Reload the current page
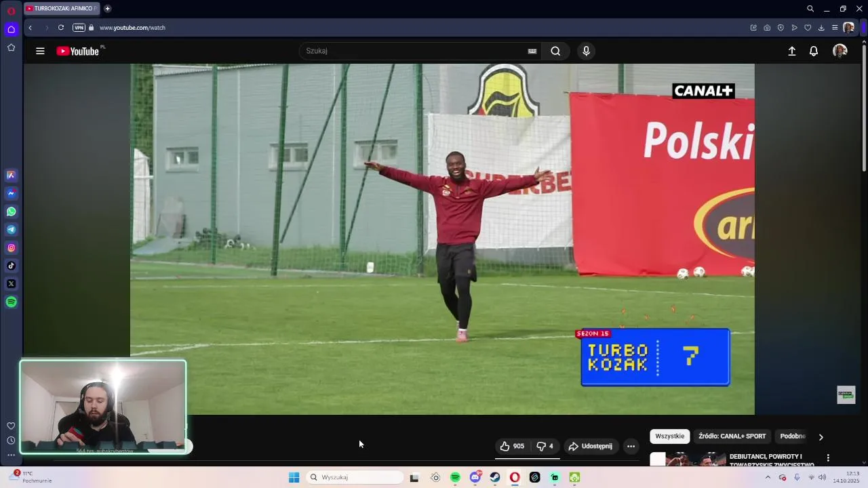 coord(61,28)
